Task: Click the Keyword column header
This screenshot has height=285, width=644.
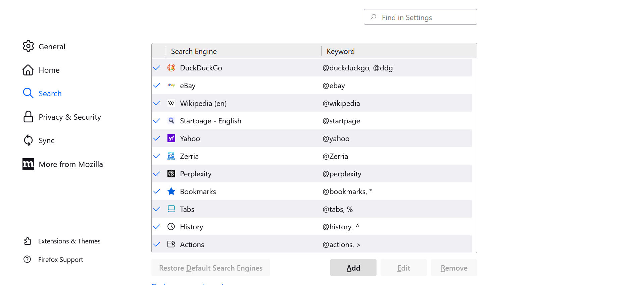Action: (399, 51)
